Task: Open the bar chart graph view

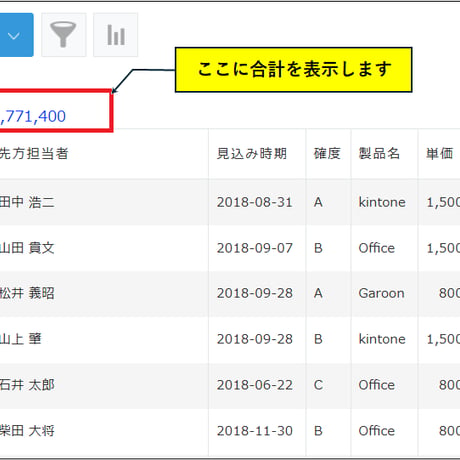Action: (x=115, y=35)
